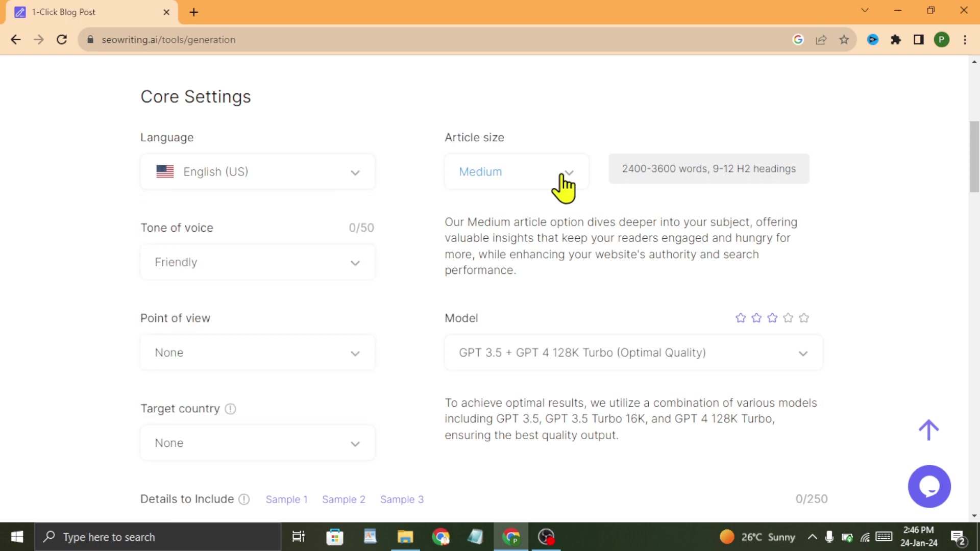
Task: Click the fourth Model rating star
Action: 788,318
